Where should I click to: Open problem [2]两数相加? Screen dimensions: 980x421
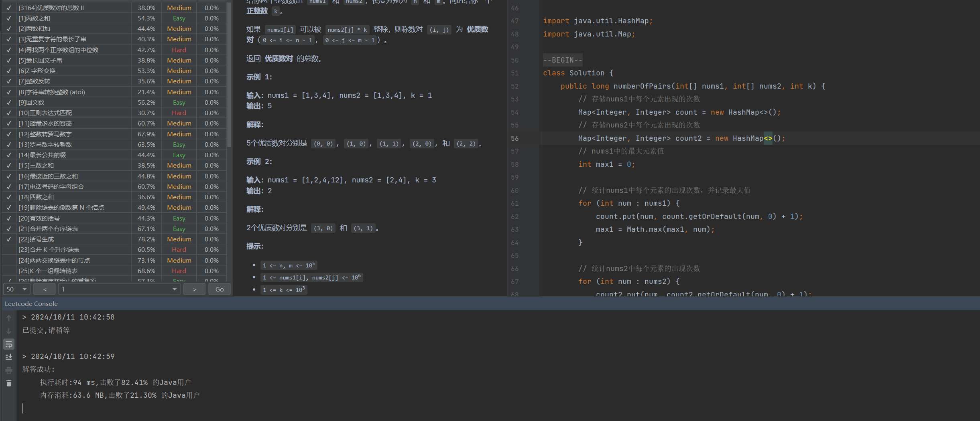click(34, 28)
